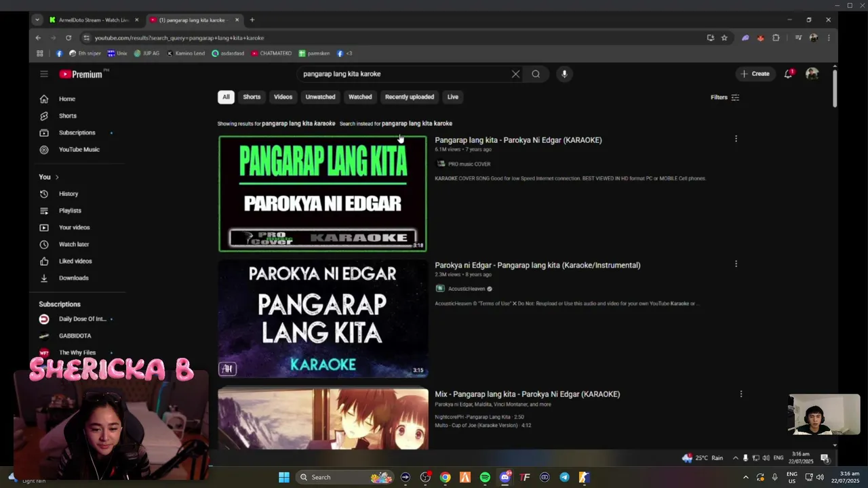Image resolution: width=868 pixels, height=488 pixels.
Task: Start voice search with the microphone
Action: pos(564,74)
